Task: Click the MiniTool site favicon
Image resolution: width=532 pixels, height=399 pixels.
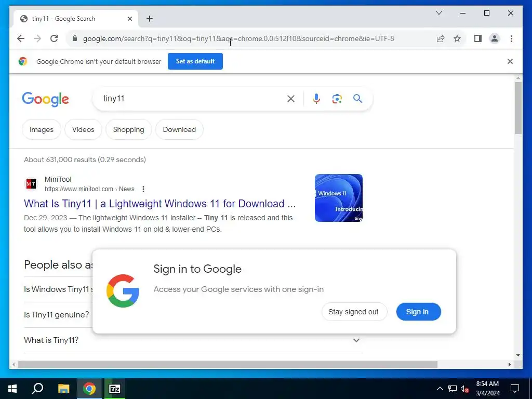Action: coord(31,184)
